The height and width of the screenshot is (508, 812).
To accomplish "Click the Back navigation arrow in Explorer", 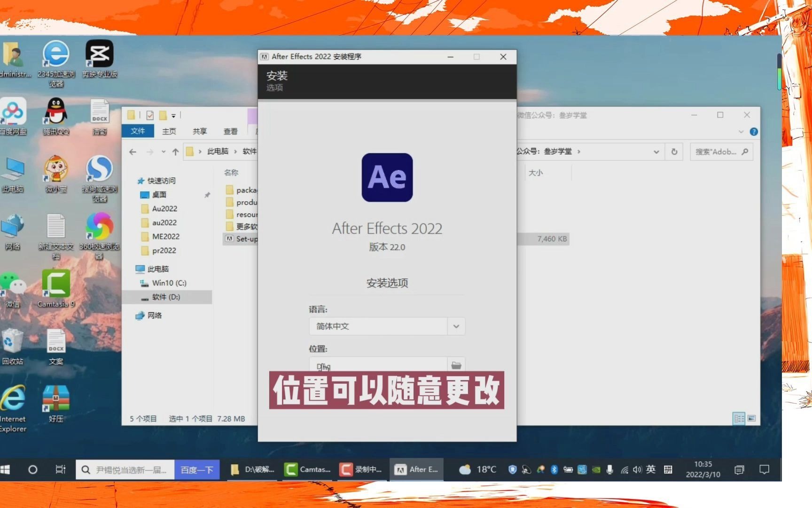I will pos(132,151).
